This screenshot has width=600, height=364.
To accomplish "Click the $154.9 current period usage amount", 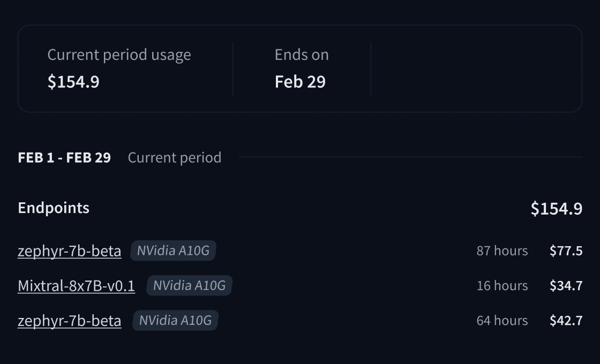I will pyautogui.click(x=73, y=81).
